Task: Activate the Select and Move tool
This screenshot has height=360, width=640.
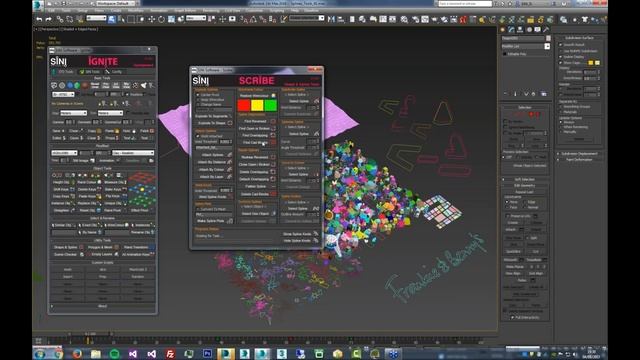Action: pyautogui.click(x=151, y=19)
